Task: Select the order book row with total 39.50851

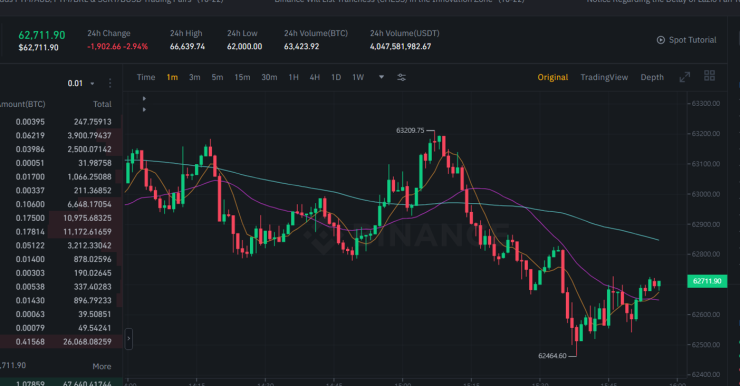Action: coord(61,314)
